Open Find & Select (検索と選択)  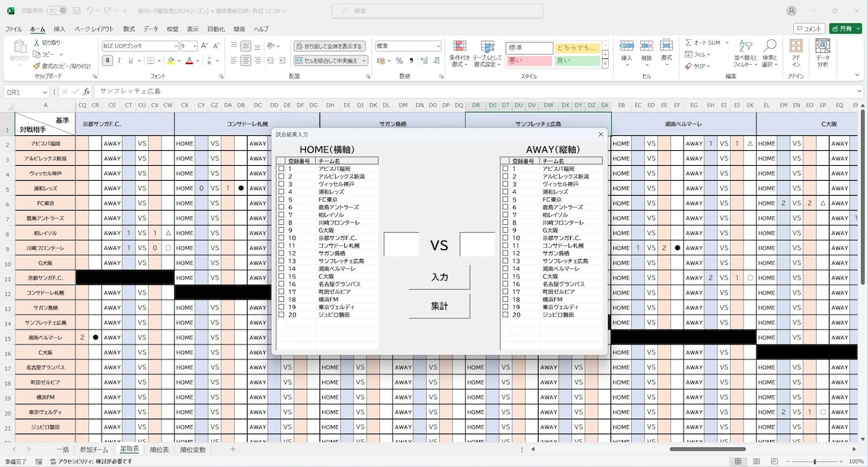click(x=770, y=54)
